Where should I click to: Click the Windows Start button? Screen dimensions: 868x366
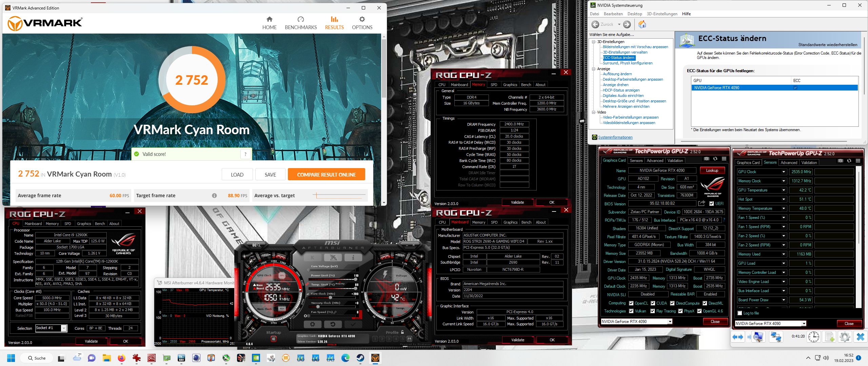[11, 358]
